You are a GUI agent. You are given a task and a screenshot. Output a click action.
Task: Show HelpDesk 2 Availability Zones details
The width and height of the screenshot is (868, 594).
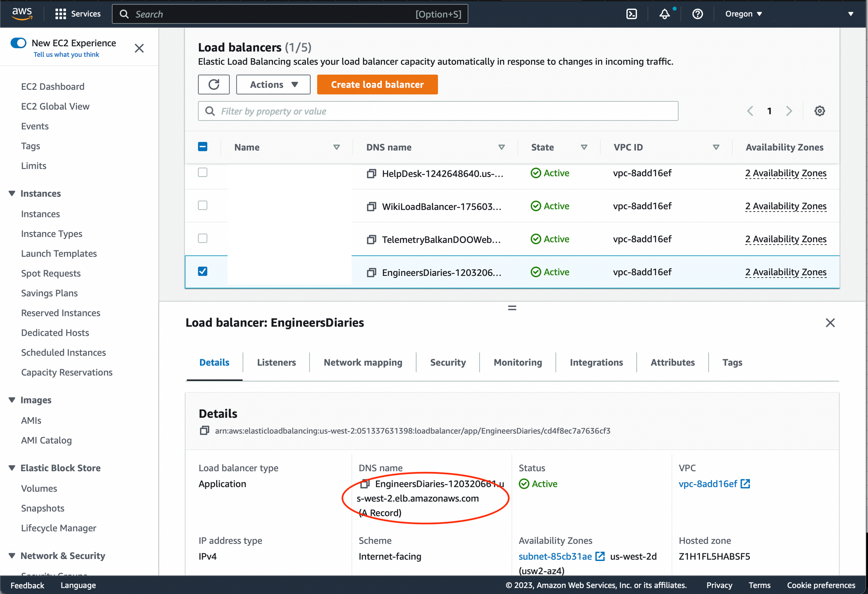786,173
